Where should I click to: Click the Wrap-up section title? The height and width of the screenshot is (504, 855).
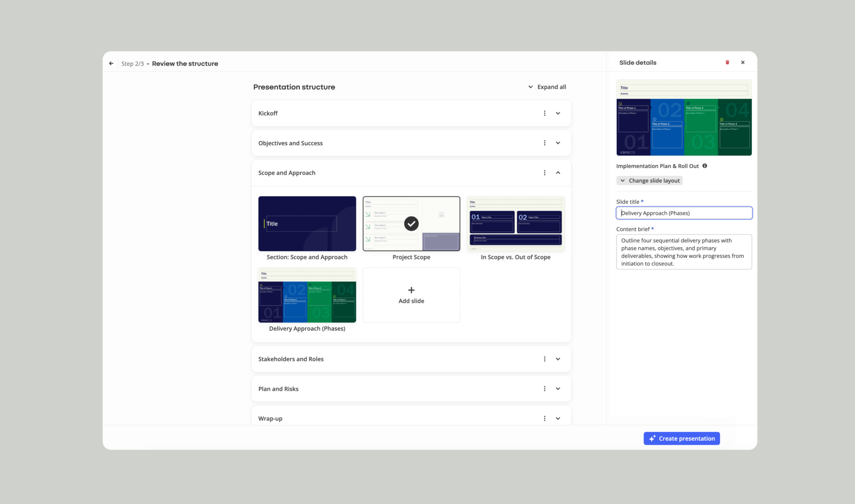tap(270, 418)
